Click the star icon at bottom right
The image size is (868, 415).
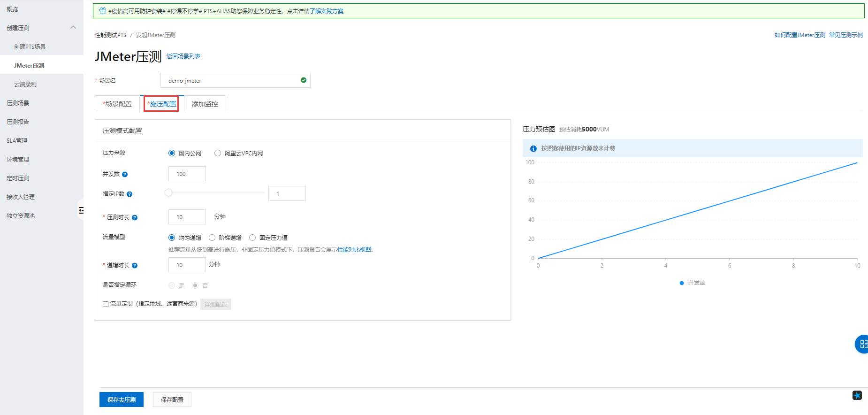point(857,395)
